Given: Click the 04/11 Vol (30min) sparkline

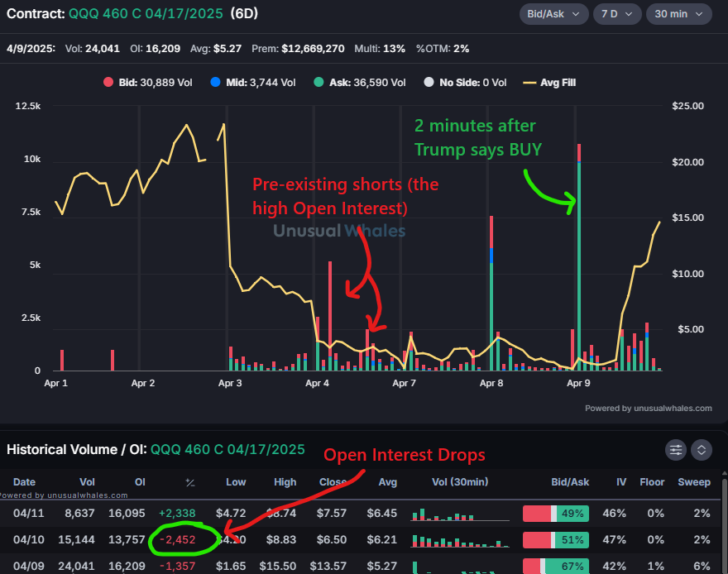Looking at the screenshot, I should click(460, 514).
